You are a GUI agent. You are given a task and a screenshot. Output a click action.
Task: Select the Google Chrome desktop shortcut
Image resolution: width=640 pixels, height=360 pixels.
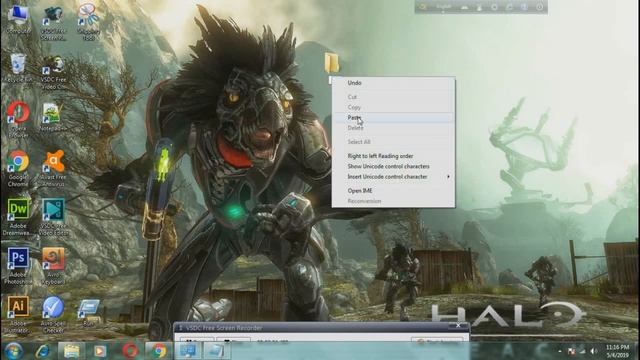[x=18, y=169]
